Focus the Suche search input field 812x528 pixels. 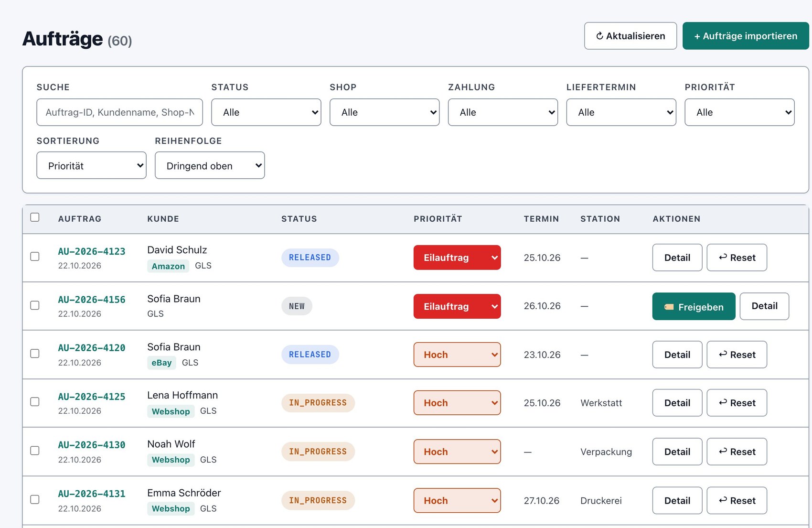point(119,112)
